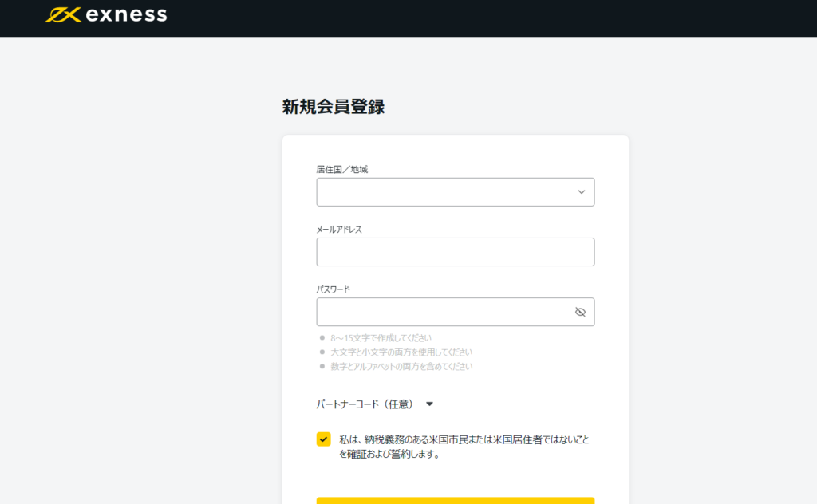
Task: Click the chevron in country select box
Action: (x=582, y=192)
